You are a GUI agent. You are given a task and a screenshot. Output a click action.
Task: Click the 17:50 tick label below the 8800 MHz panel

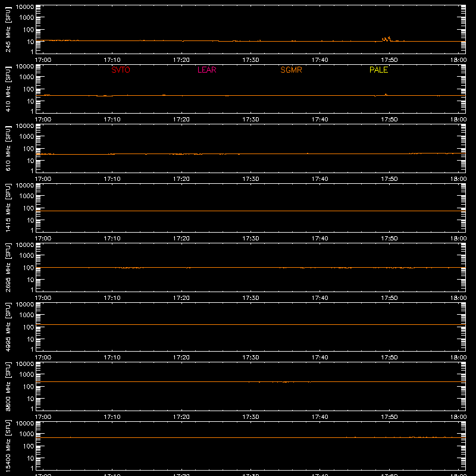pyautogui.click(x=389, y=417)
